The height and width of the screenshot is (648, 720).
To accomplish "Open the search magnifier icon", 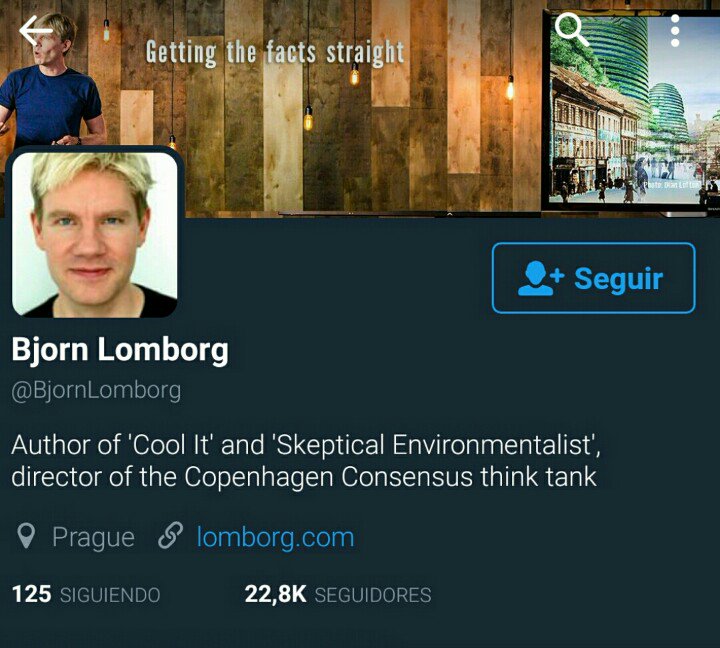I will click(x=571, y=29).
